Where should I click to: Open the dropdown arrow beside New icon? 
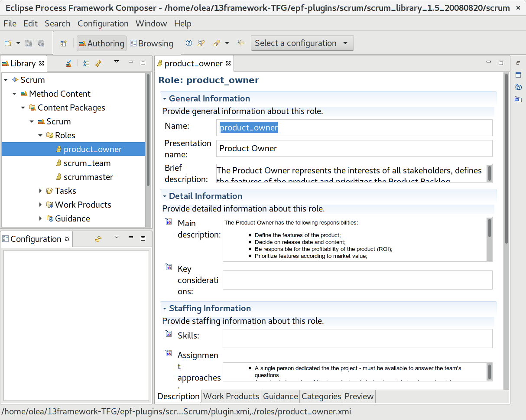point(18,43)
